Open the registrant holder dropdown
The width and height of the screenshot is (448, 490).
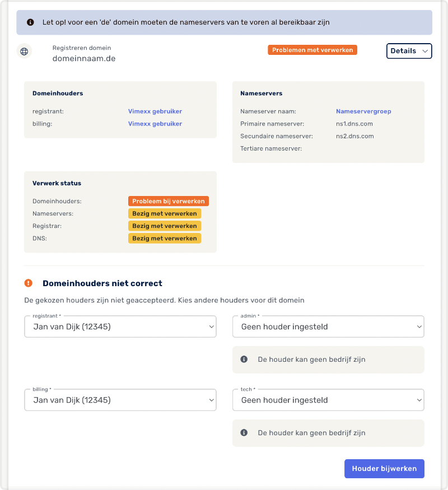click(120, 326)
